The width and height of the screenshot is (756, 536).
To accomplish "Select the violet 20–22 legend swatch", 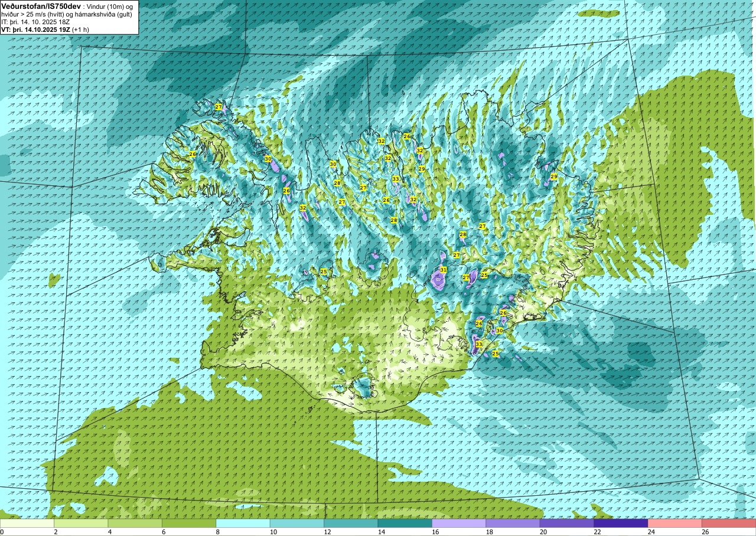I will 566,523.
